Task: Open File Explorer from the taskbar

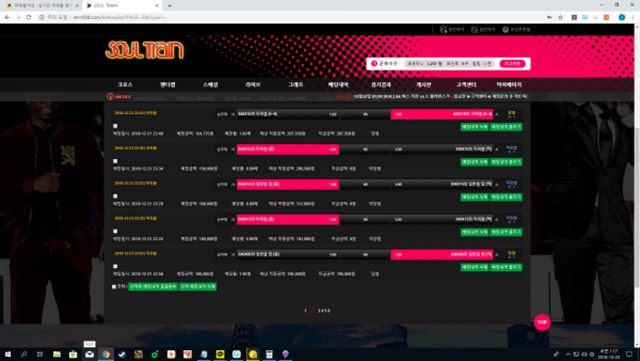Action: (x=57, y=354)
